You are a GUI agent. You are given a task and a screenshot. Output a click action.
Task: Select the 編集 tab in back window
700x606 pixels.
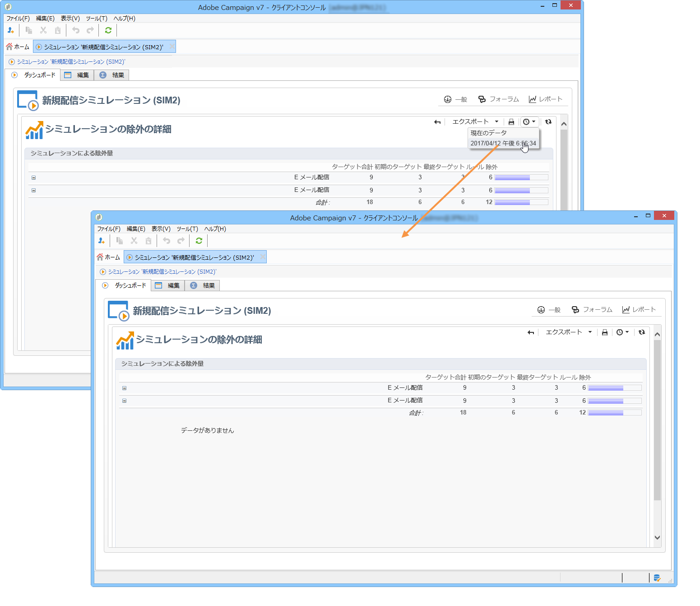click(x=77, y=75)
